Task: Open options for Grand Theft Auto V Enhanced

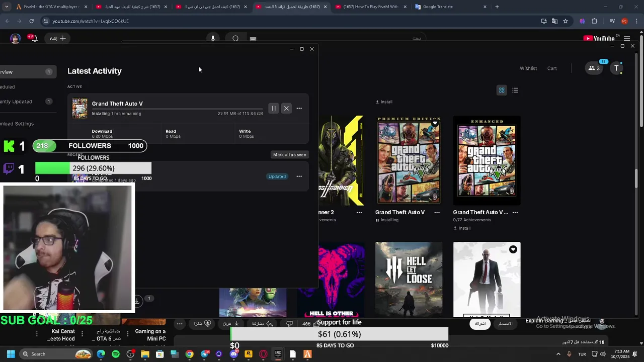Action: 515,212
